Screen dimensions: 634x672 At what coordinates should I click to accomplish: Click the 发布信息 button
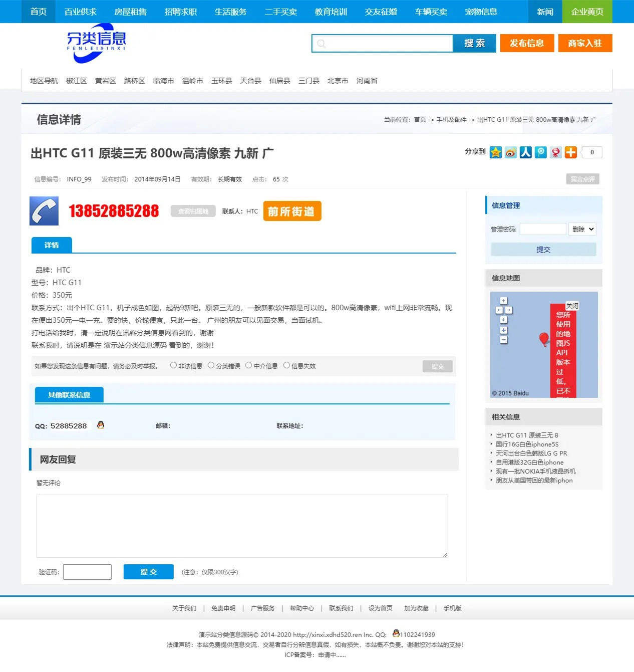click(x=526, y=43)
